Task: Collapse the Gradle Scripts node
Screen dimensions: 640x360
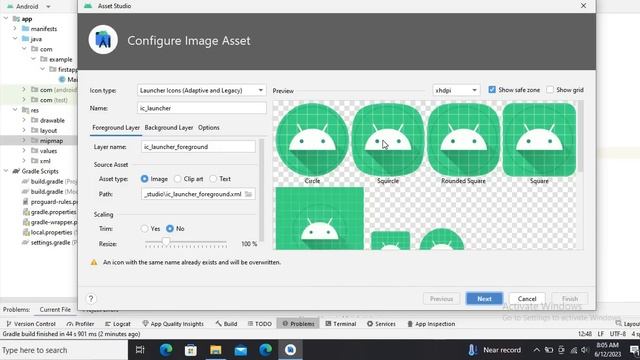Action: (6, 171)
